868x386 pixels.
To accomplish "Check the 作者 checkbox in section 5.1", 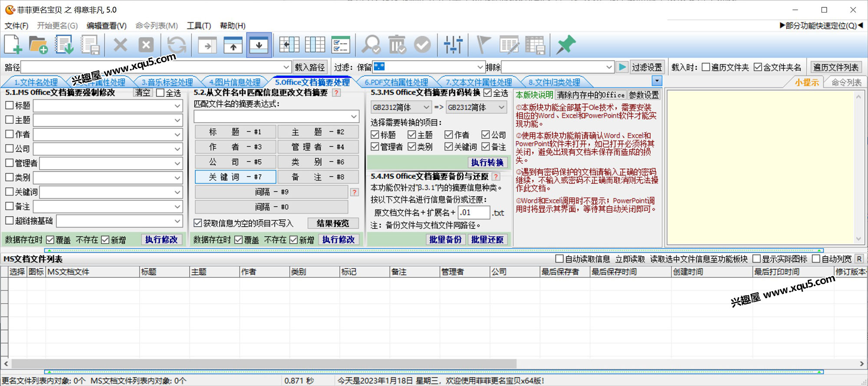I will tap(10, 134).
